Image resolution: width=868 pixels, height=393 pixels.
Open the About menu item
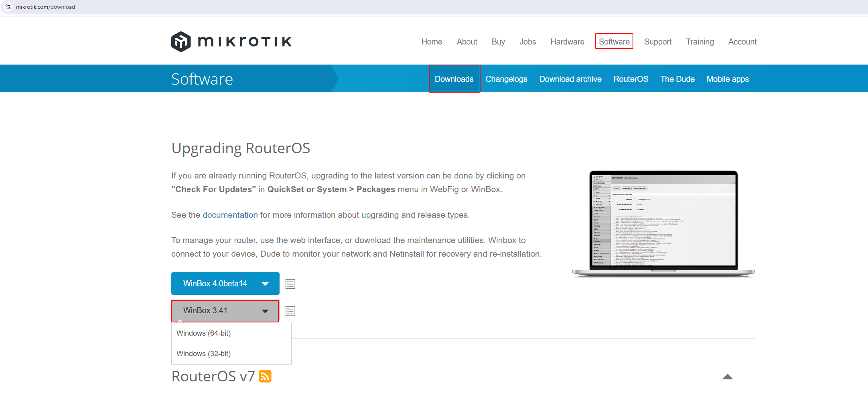[467, 42]
